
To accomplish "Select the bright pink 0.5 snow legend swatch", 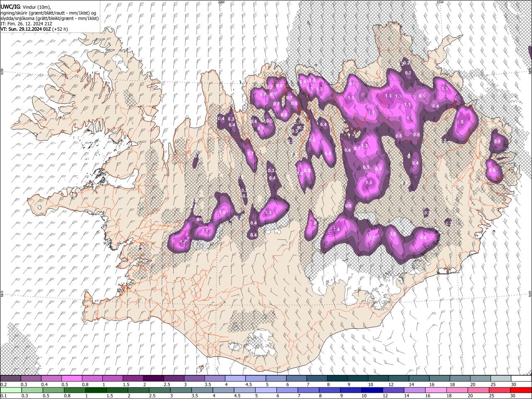I will click(71, 379).
